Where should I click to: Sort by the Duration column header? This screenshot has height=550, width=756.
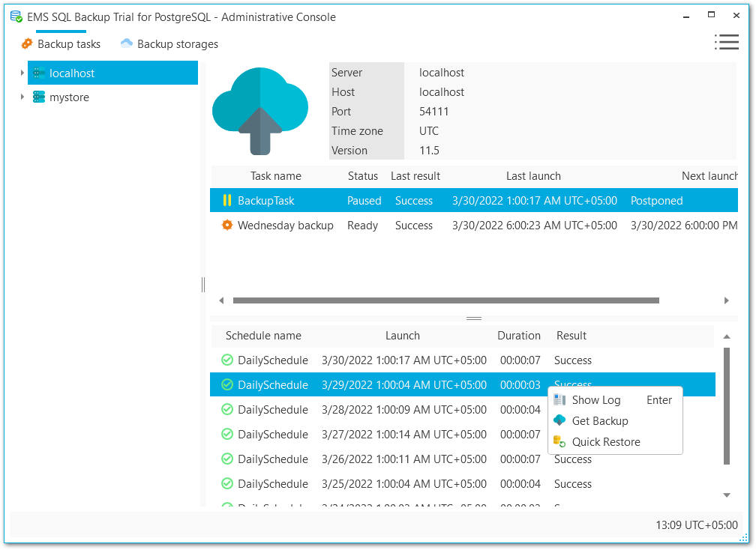coord(518,336)
